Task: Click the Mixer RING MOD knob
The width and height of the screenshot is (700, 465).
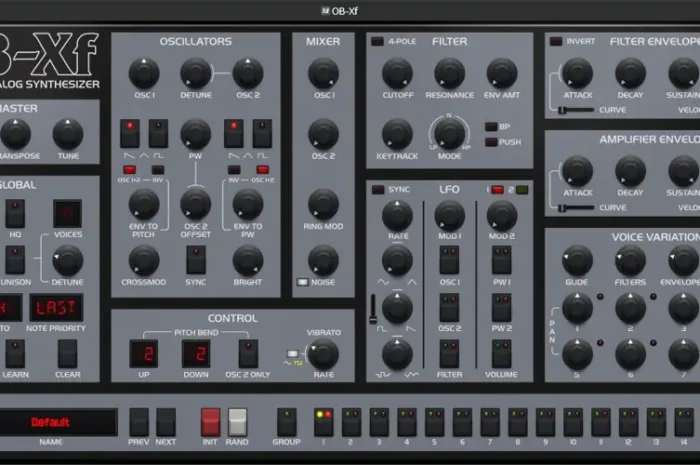Action: [323, 204]
